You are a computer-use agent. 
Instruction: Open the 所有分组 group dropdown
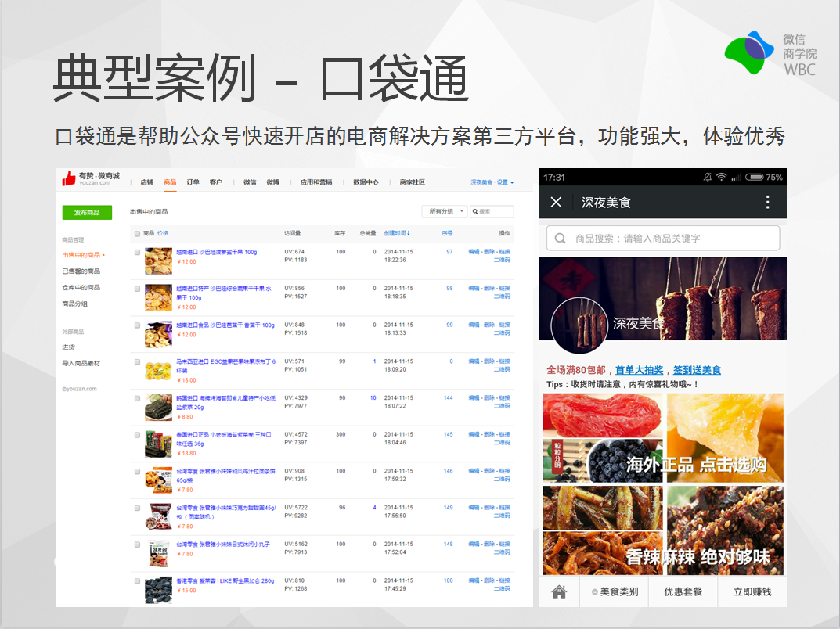(445, 211)
